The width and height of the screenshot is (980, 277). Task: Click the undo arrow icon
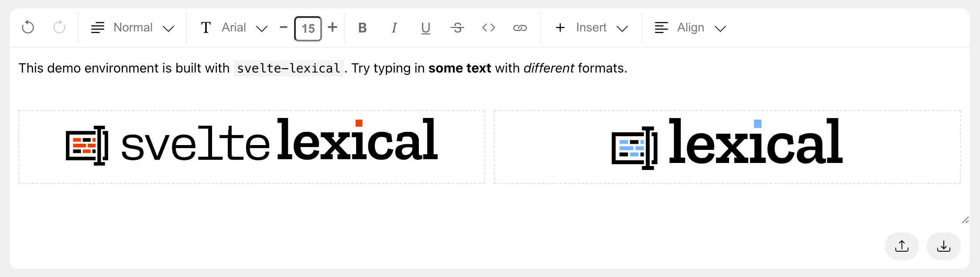28,28
